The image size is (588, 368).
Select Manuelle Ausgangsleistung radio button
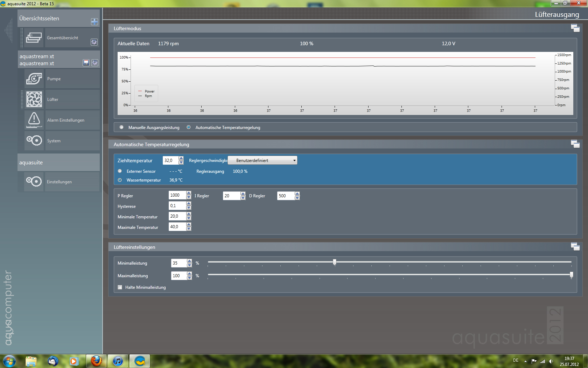coord(121,127)
